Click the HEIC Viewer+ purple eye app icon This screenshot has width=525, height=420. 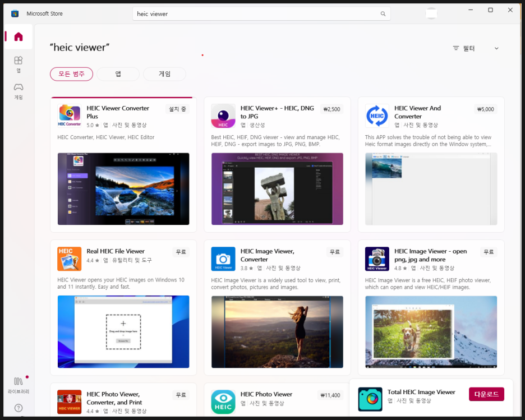pyautogui.click(x=223, y=116)
